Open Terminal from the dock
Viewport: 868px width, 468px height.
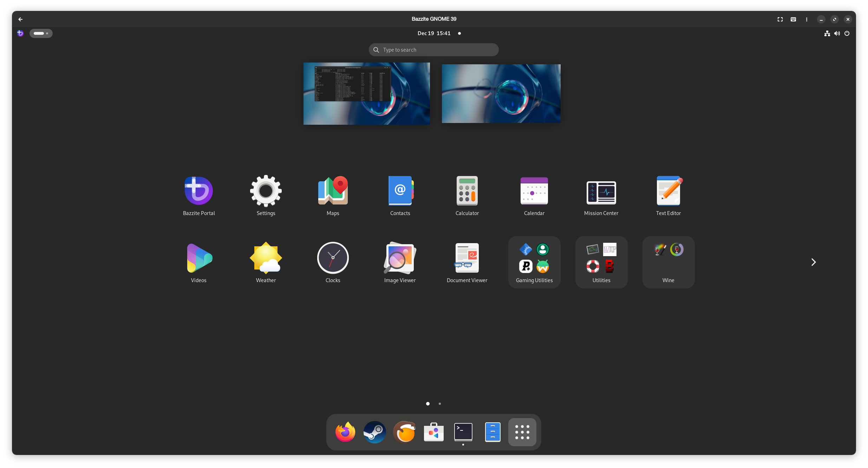(463, 432)
